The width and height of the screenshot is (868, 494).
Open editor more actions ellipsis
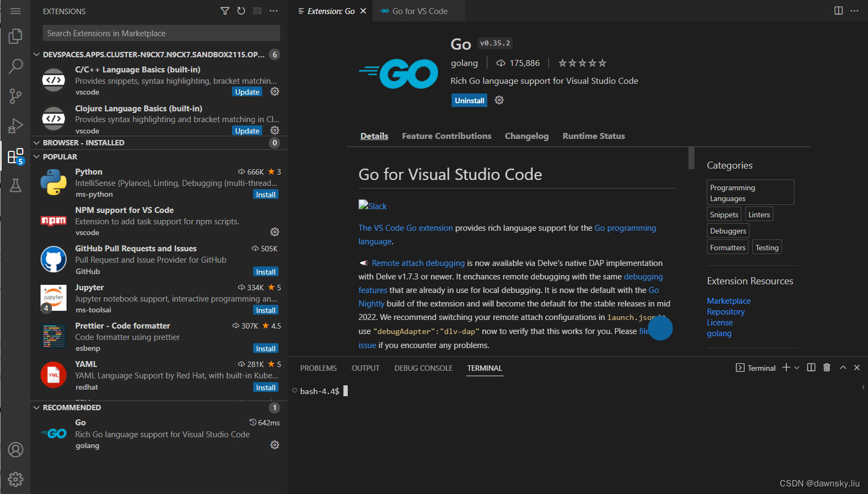[854, 11]
